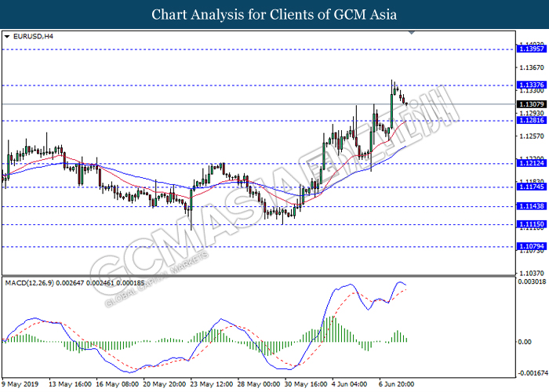Select the 1.11438 price level label
The width and height of the screenshot is (549, 392).
532,206
